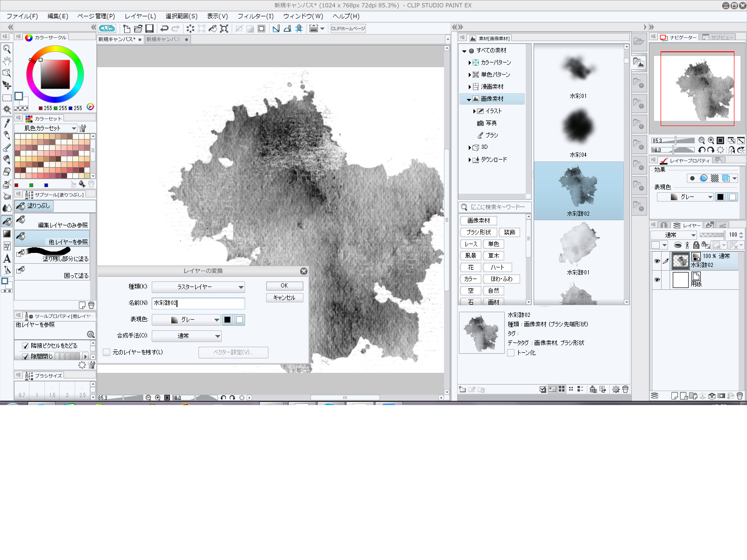
Task: Click the CLIP STUDIO launcher icon
Action: (x=107, y=28)
